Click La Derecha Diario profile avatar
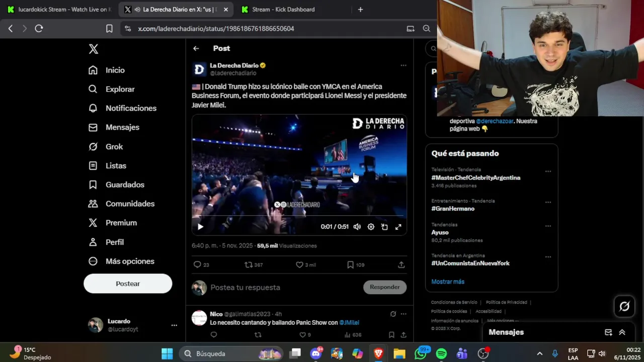 point(199,69)
